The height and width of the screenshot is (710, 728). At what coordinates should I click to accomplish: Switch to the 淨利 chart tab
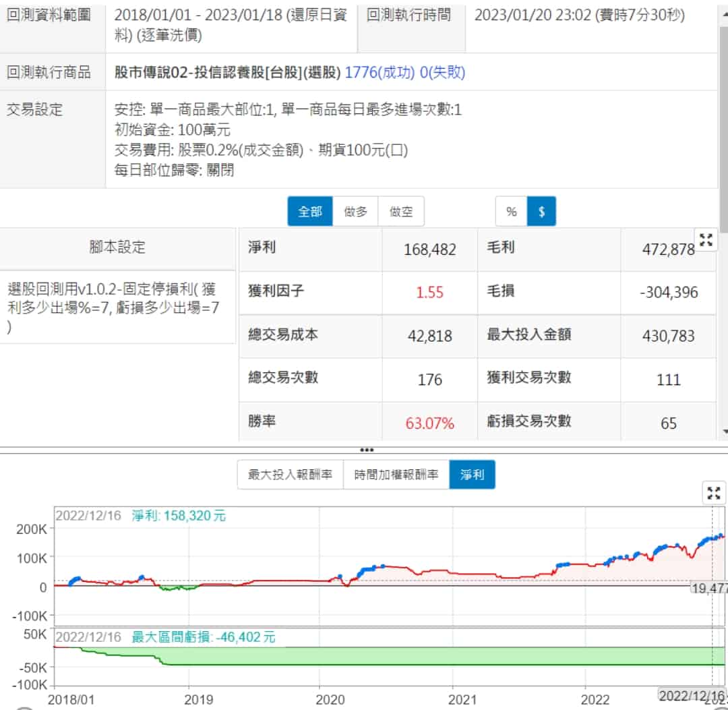472,475
